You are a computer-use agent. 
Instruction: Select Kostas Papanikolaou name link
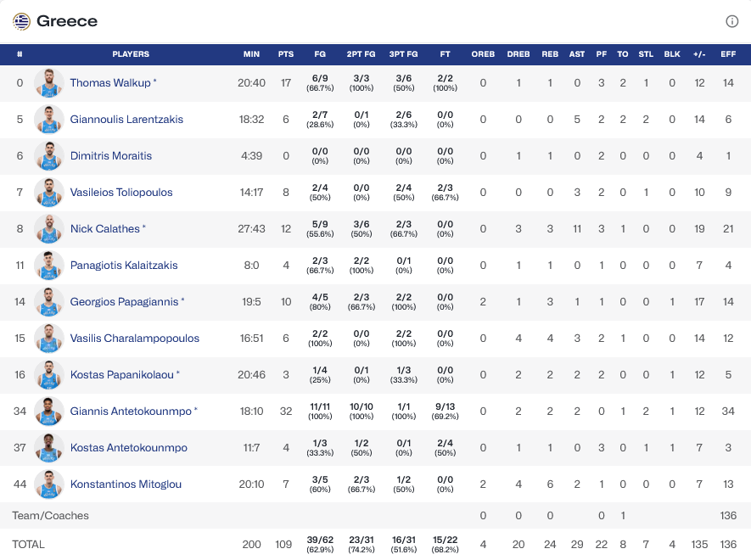(122, 375)
